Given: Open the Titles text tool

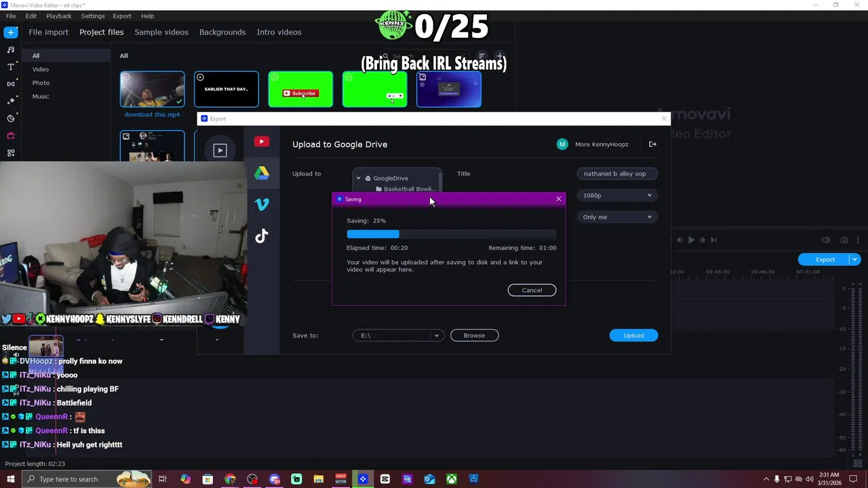Looking at the screenshot, I should click(11, 66).
